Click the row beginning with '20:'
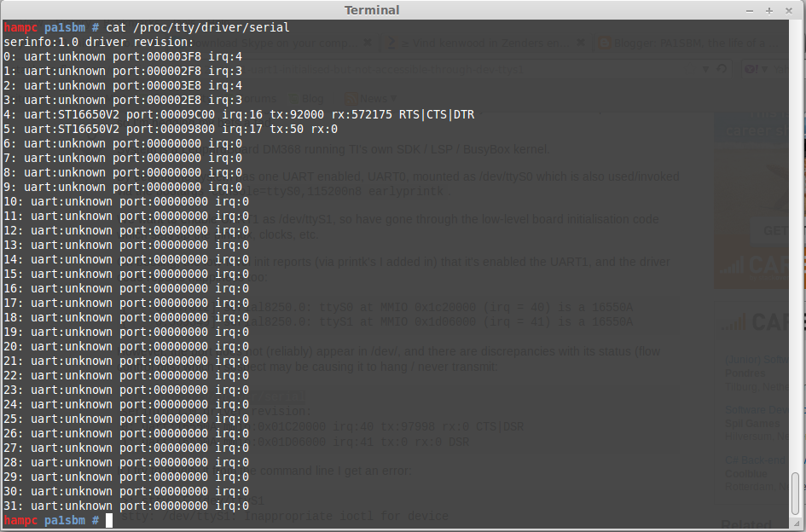Image resolution: width=806 pixels, height=532 pixels. coord(126,346)
